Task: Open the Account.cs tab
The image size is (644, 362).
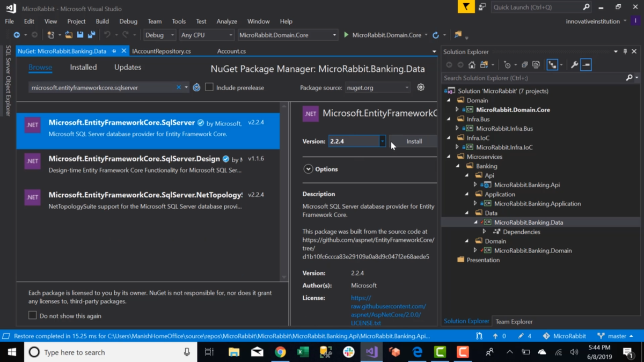Action: [x=231, y=51]
